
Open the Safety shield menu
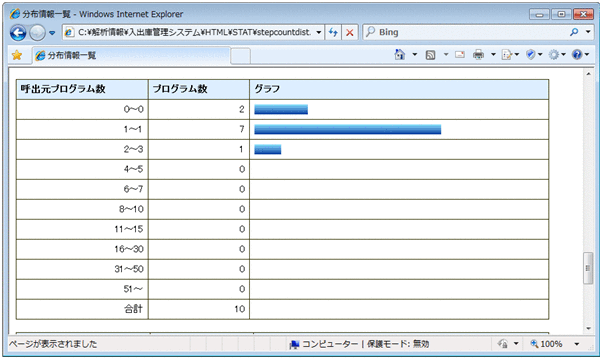[534, 55]
